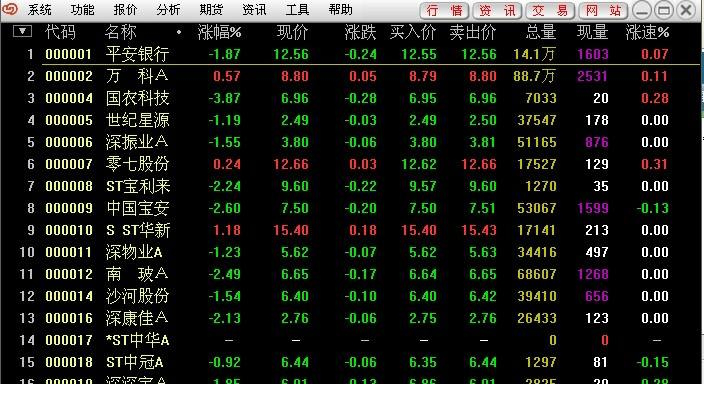Screen dimensions: 704x399
Task: Maximize the stock software window
Action: [664, 10]
